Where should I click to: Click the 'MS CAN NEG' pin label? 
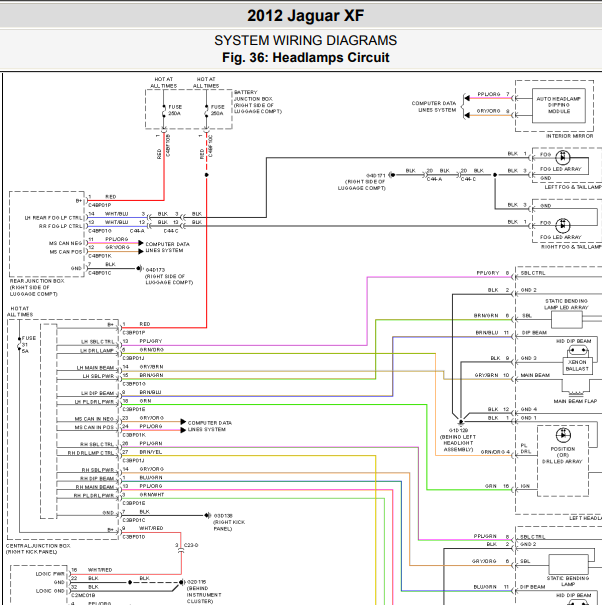[x=66, y=243]
